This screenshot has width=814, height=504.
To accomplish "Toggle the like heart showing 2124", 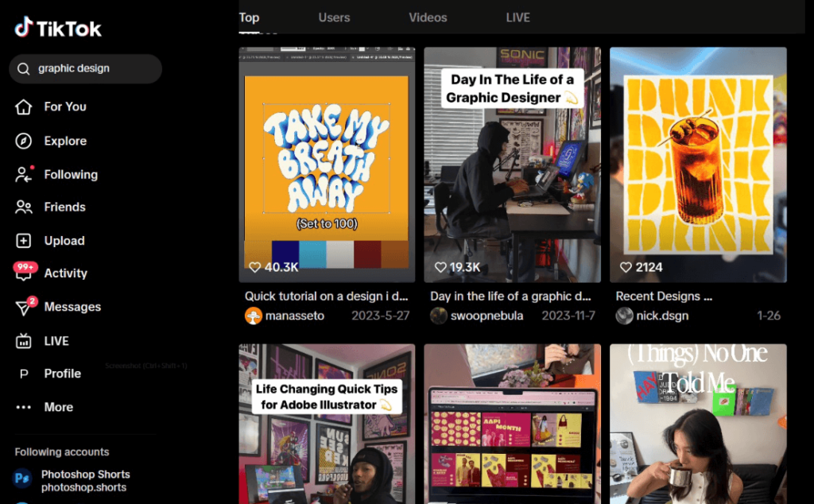I will pyautogui.click(x=626, y=267).
